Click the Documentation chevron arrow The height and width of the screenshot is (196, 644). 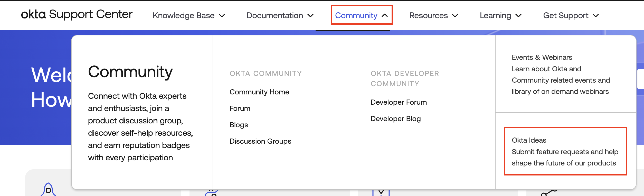310,16
